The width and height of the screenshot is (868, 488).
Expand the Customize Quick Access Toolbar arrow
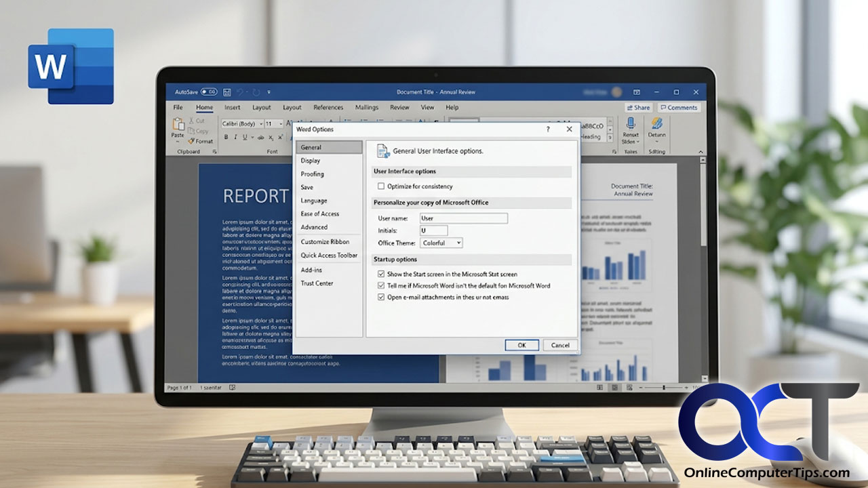click(x=269, y=91)
